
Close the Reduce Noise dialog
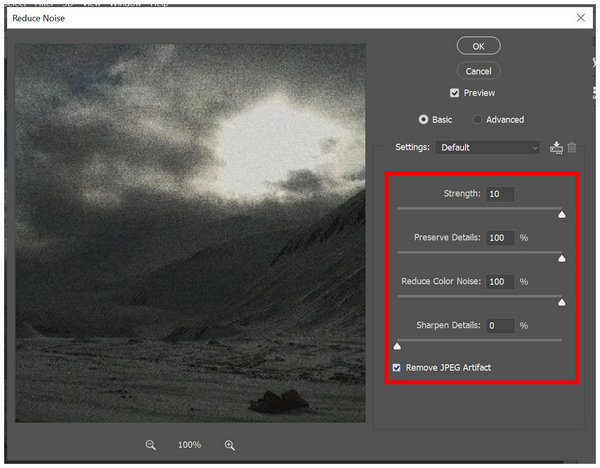point(581,18)
